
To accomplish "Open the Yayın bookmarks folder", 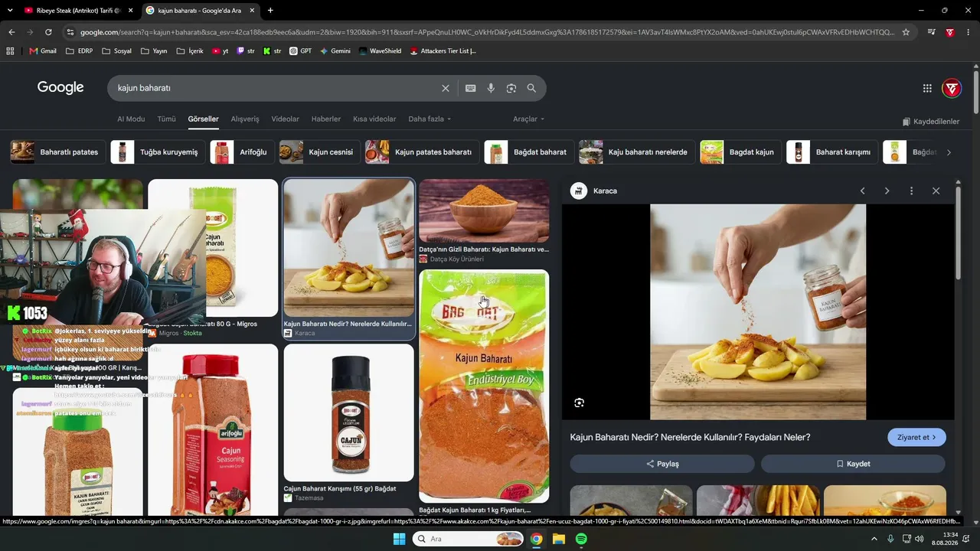I will coord(154,51).
